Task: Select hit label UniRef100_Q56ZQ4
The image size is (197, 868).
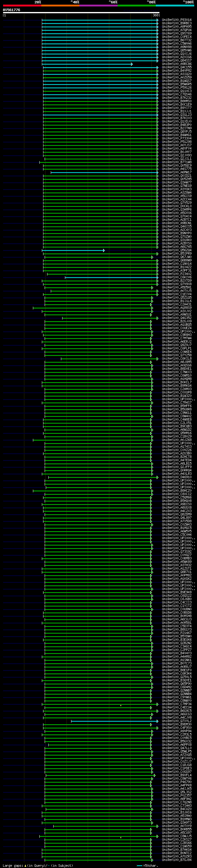Action: pyautogui.click(x=177, y=250)
